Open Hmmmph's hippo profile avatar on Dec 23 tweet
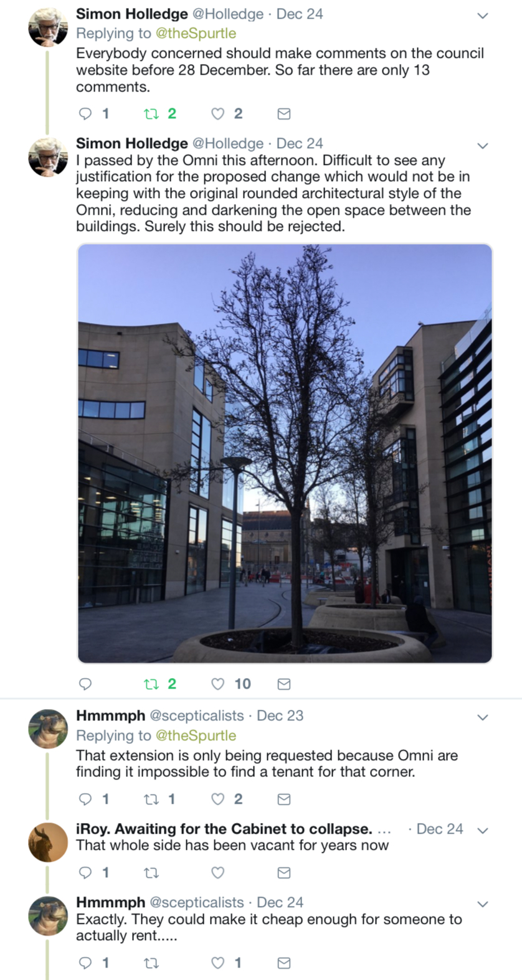 pyautogui.click(x=48, y=728)
